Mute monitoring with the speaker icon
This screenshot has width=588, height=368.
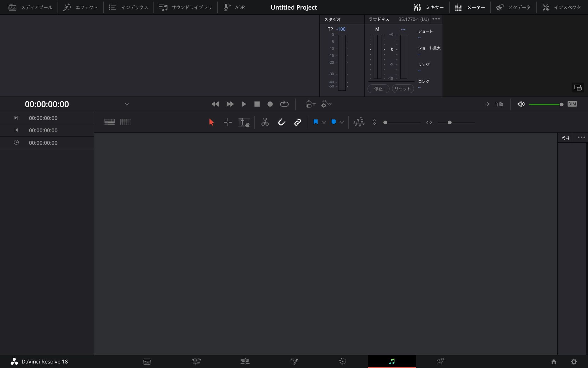[521, 104]
